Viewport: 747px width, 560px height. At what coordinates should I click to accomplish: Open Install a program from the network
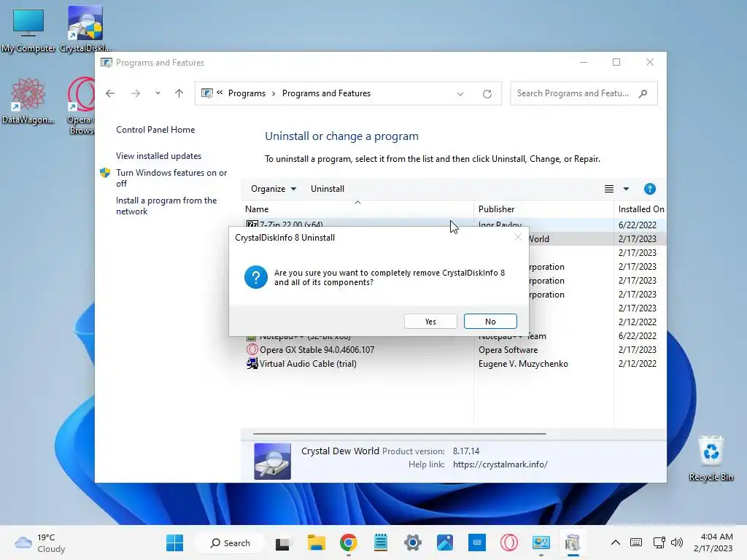166,206
